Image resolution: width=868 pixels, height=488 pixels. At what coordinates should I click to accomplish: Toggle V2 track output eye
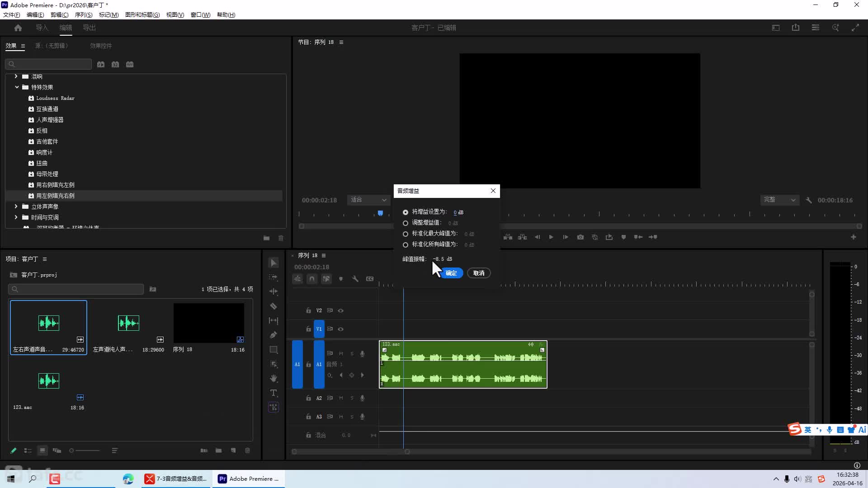coord(341,310)
